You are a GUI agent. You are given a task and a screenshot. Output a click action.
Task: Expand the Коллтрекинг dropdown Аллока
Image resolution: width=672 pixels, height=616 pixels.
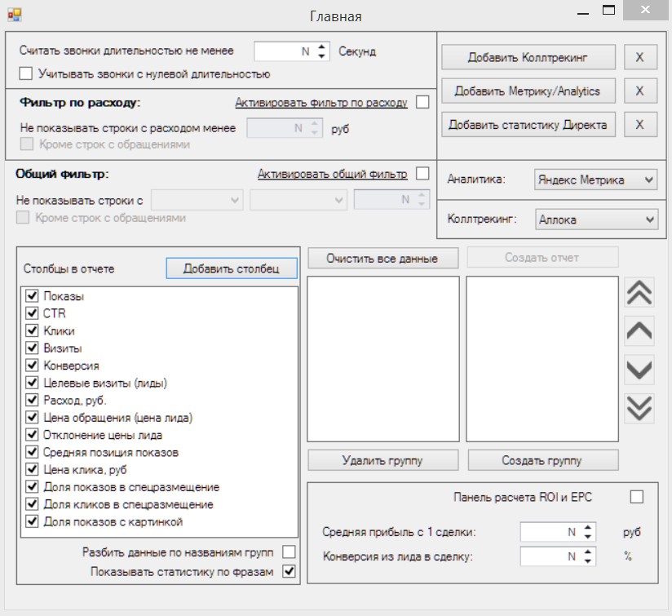tap(596, 219)
